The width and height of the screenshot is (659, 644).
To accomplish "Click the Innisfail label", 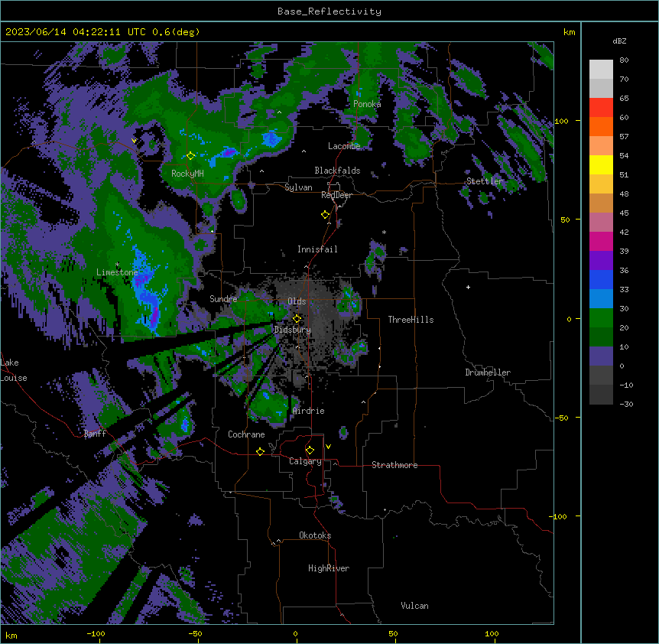I will click(317, 249).
